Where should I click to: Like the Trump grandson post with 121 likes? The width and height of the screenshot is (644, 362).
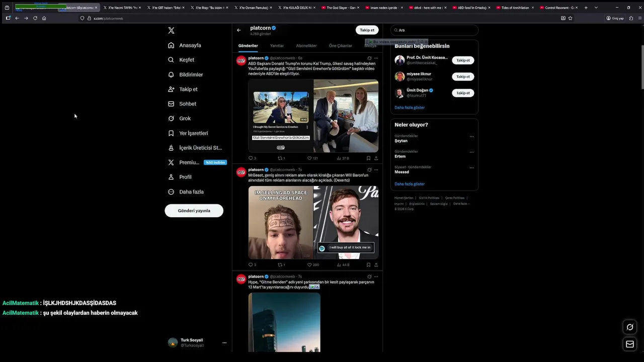click(x=312, y=158)
